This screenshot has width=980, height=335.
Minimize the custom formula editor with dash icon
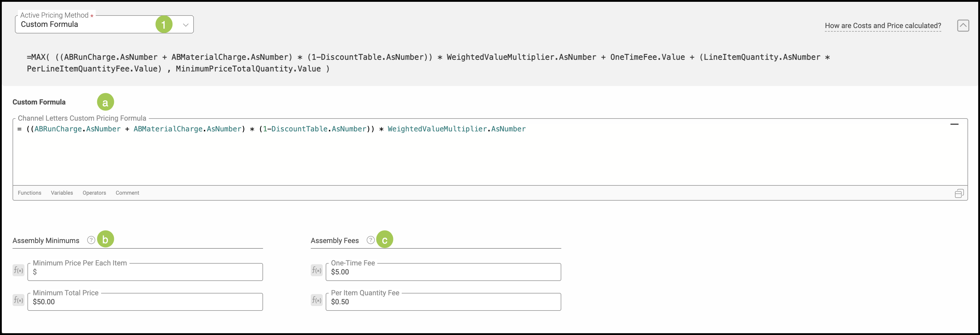[x=954, y=124]
